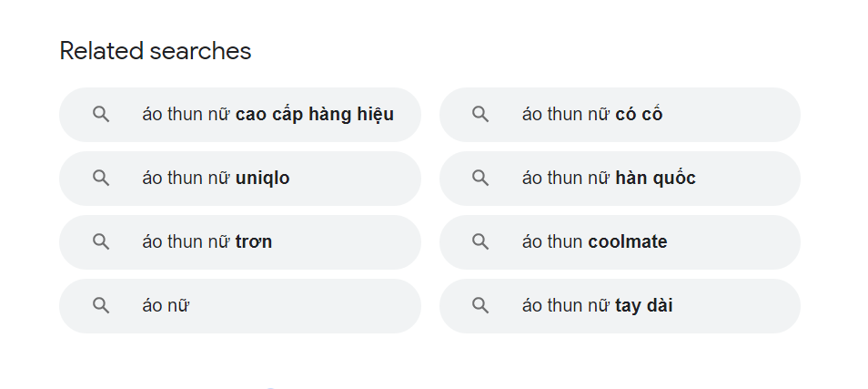
Task: Open related search "áo thun nữ cao cấp hàng hiệu"
Action: click(267, 115)
